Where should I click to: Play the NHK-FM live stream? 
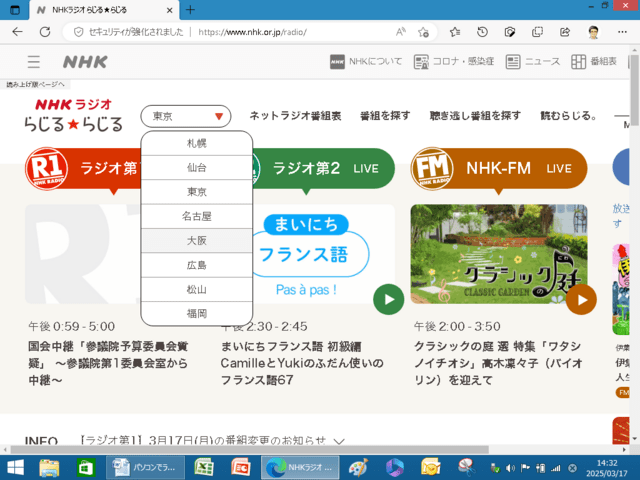click(x=581, y=299)
